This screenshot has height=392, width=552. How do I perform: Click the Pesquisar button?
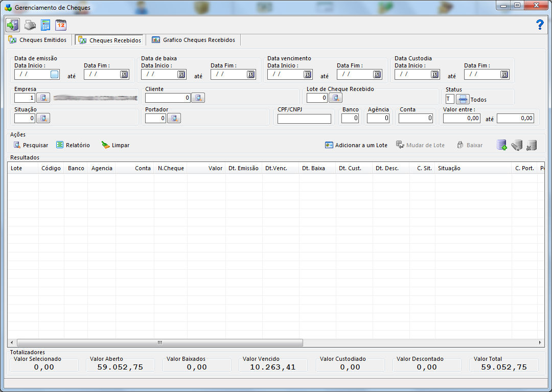pos(31,145)
